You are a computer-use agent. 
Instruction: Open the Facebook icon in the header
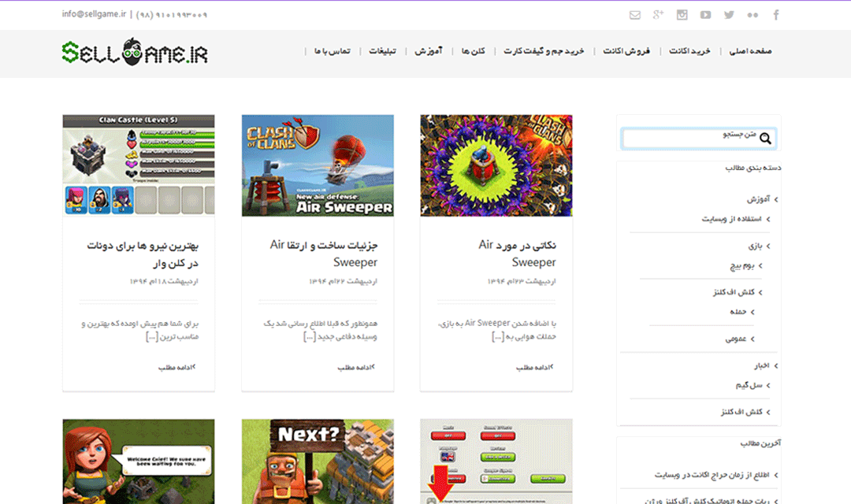tap(776, 15)
